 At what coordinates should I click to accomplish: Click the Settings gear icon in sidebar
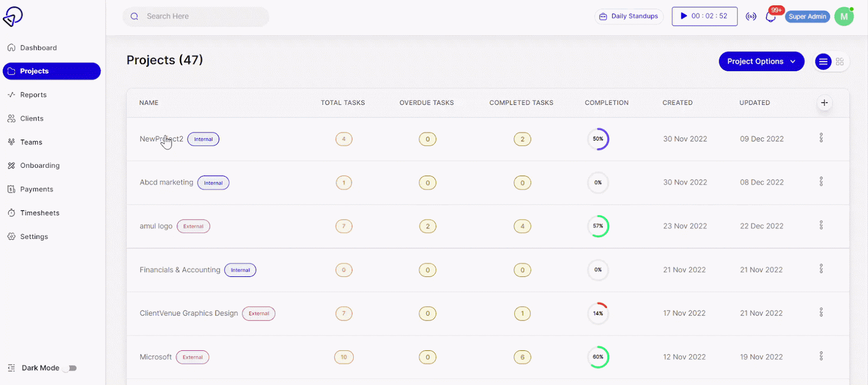coord(11,237)
